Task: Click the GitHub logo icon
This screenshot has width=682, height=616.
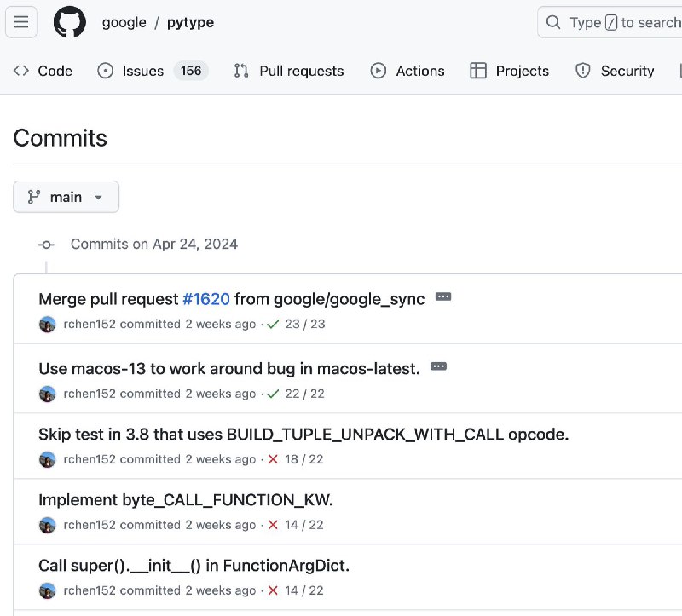Action: tap(70, 22)
